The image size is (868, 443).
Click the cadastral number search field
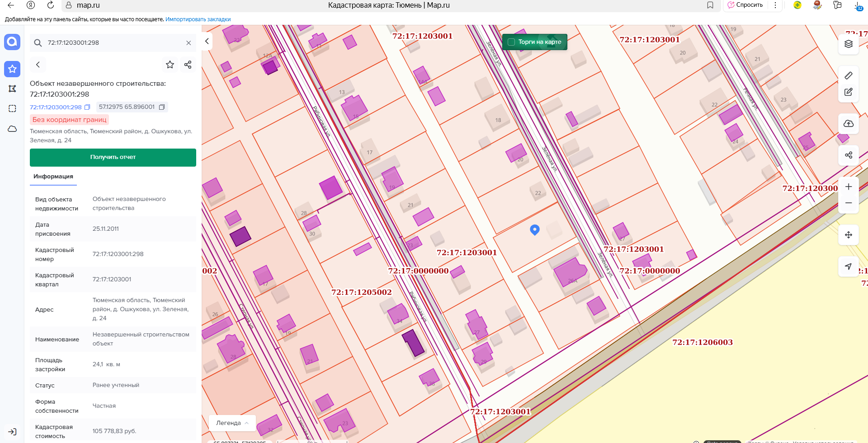[x=113, y=43]
